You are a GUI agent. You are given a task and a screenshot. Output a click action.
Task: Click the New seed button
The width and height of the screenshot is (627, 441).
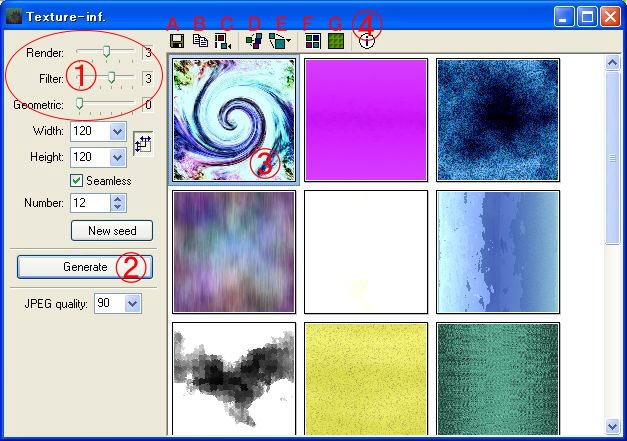point(112,231)
